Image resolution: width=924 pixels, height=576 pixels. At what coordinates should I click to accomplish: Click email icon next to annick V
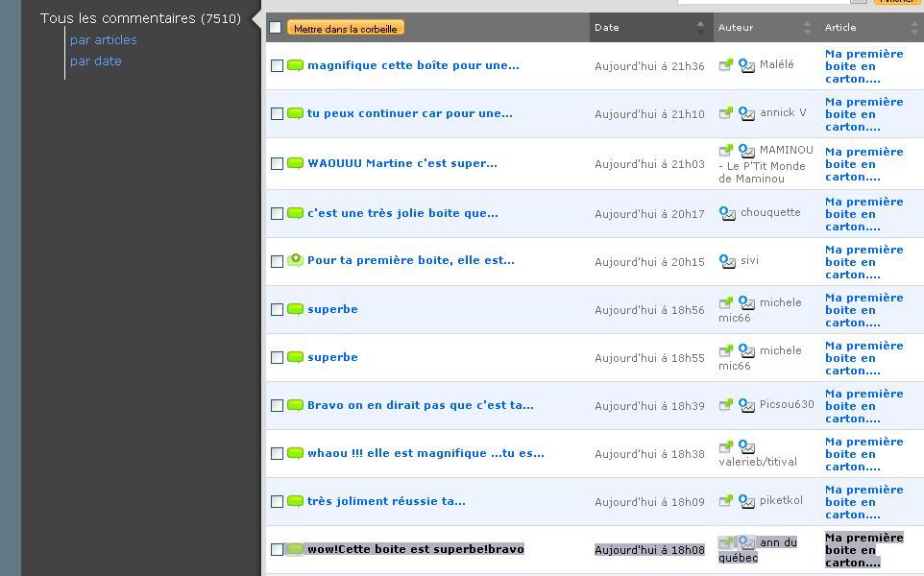point(746,113)
